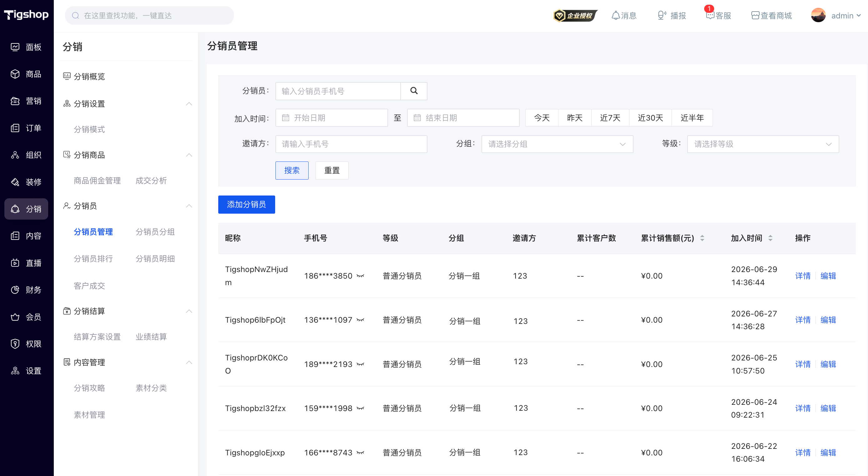This screenshot has height=476, width=868.
Task: Reveal phone number 186****3850 with eye icon
Action: [361, 276]
